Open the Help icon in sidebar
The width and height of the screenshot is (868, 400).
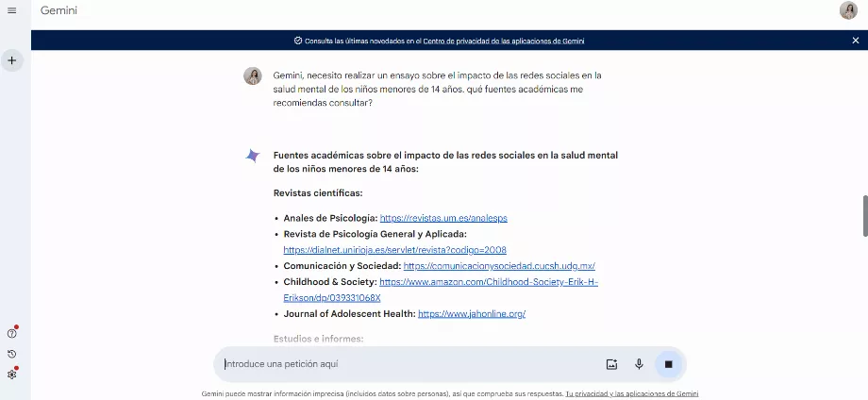(x=11, y=334)
